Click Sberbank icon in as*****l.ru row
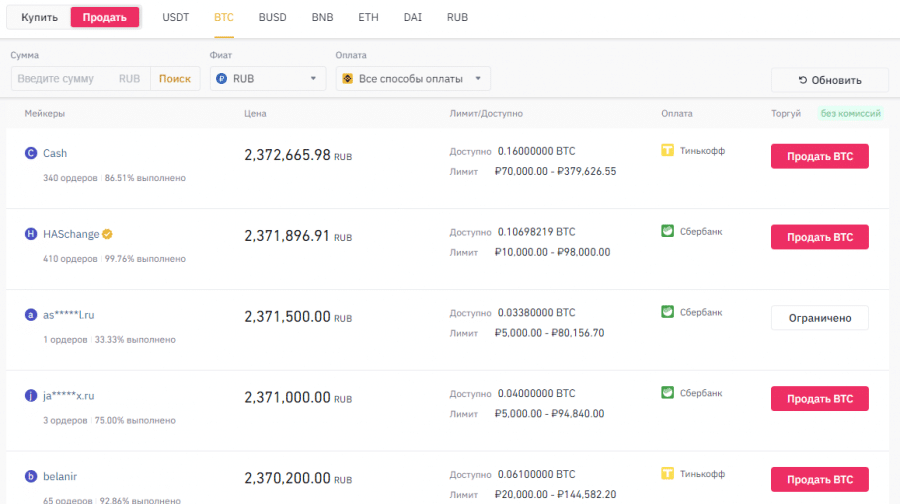This screenshot has height=504, width=900. [x=668, y=312]
